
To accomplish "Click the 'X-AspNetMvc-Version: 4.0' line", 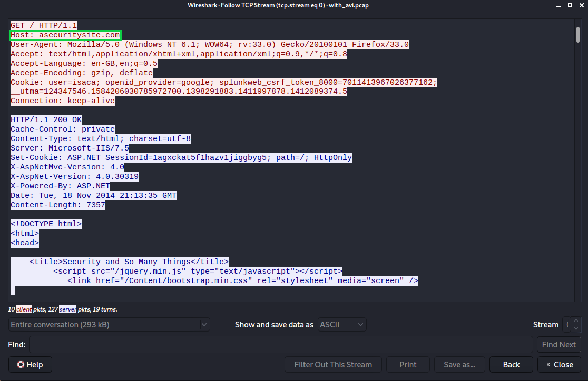I will point(67,167).
